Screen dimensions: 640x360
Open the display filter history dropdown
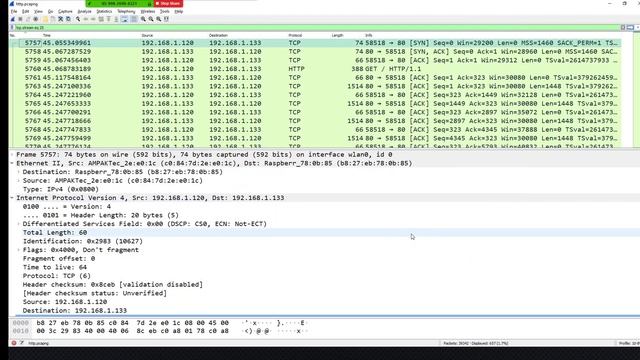(638, 27)
